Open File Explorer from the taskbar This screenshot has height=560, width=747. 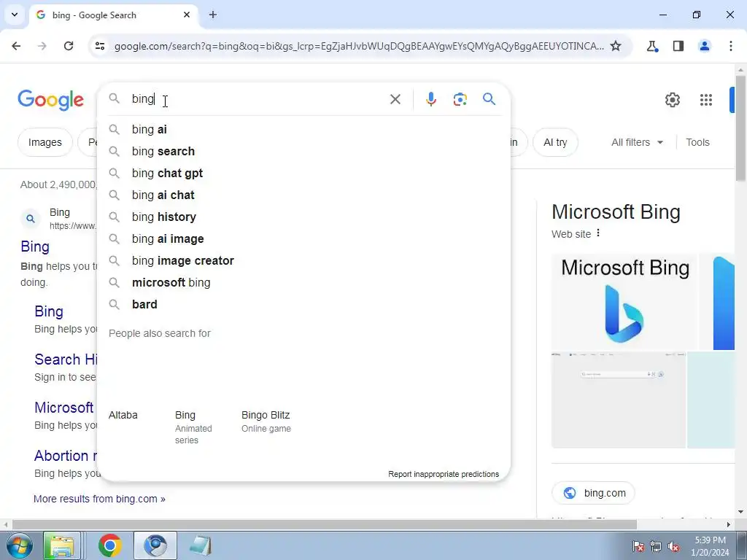point(62,545)
